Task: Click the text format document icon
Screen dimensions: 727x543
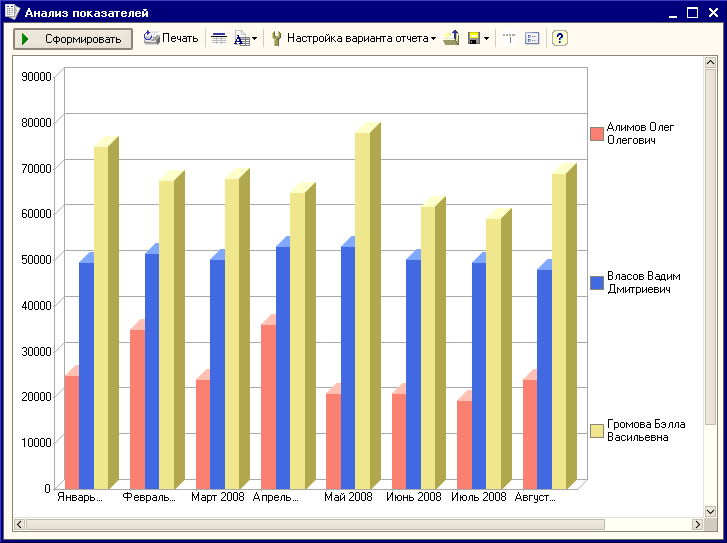Action: [242, 38]
